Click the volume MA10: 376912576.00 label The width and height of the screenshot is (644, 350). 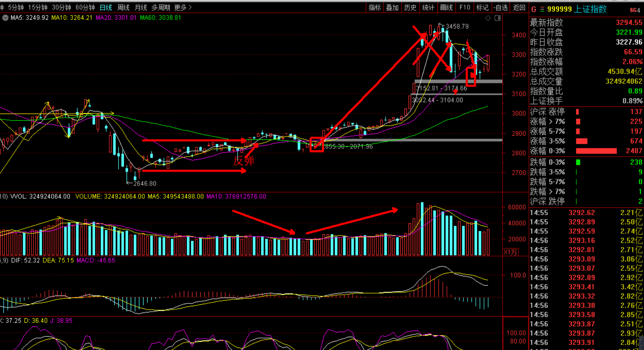click(236, 197)
